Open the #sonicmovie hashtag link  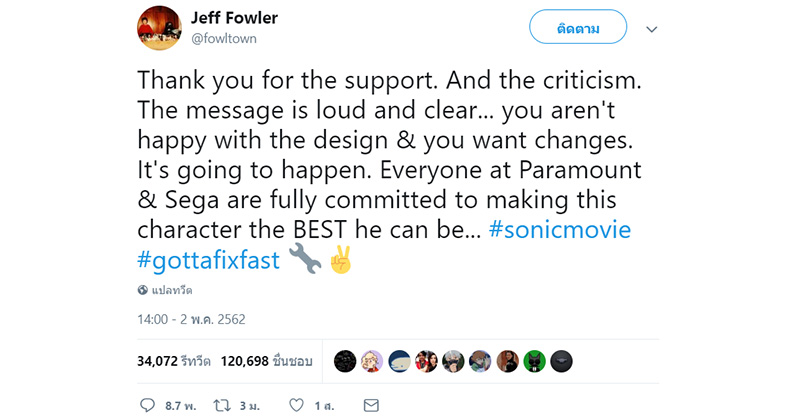[560, 229]
